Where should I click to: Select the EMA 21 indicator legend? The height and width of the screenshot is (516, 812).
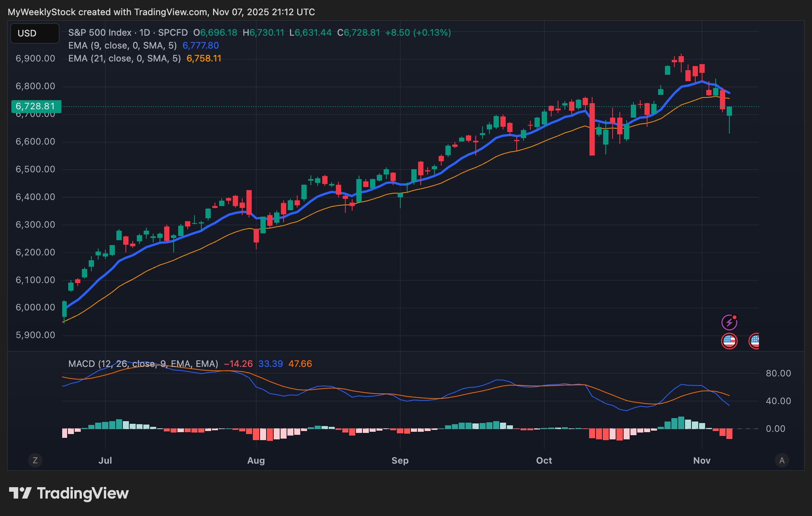tap(124, 58)
